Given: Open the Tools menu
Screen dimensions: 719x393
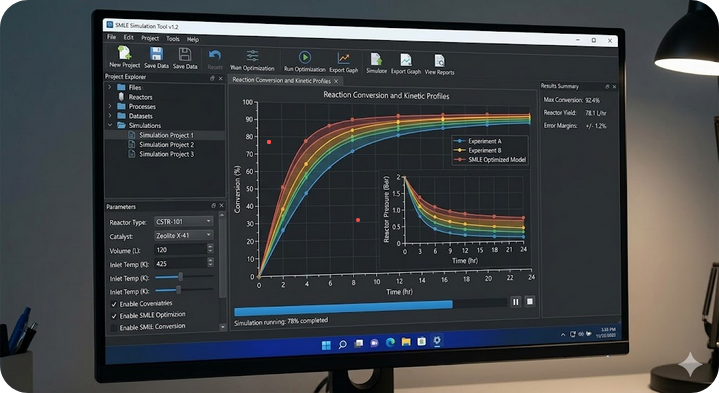Looking at the screenshot, I should pyautogui.click(x=173, y=39).
